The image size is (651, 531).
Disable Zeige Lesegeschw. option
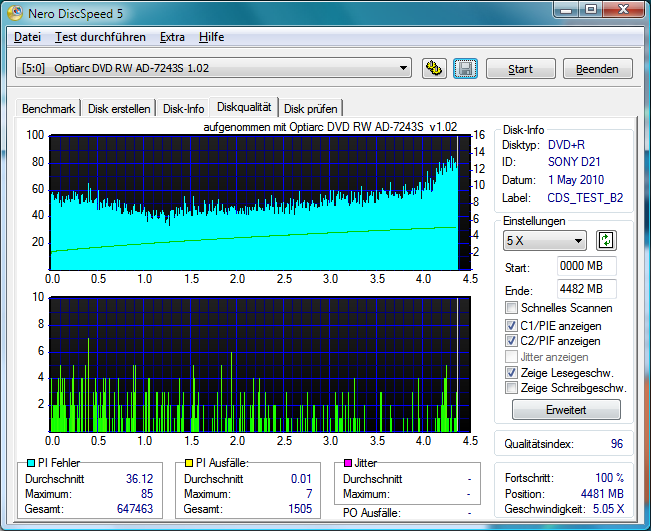click(512, 372)
